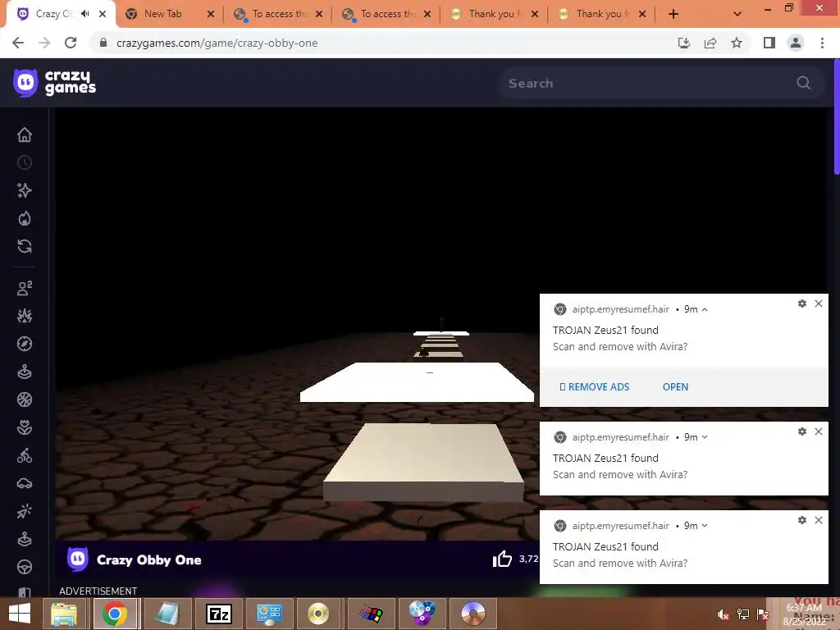
Task: Open Windows Start button
Action: pyautogui.click(x=20, y=614)
